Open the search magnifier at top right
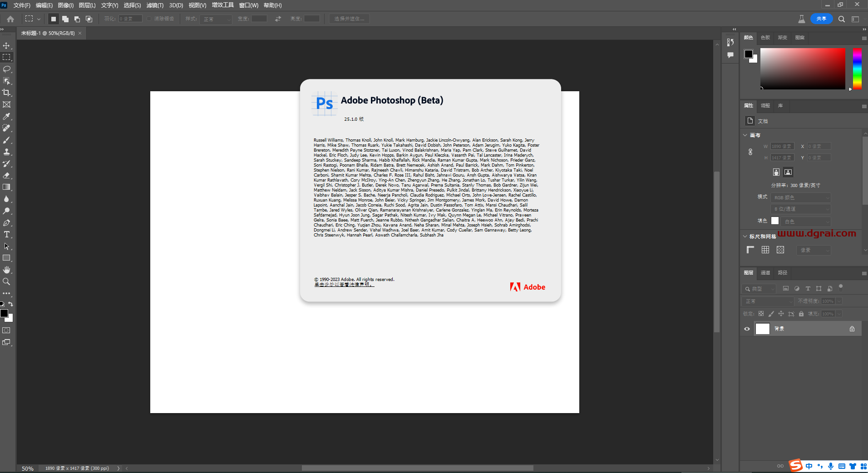Image resolution: width=868 pixels, height=473 pixels. [x=841, y=19]
